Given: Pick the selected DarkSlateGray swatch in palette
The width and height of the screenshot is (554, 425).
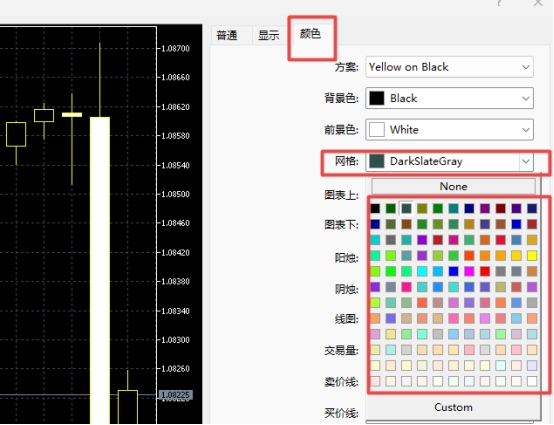Looking at the screenshot, I should (406, 208).
